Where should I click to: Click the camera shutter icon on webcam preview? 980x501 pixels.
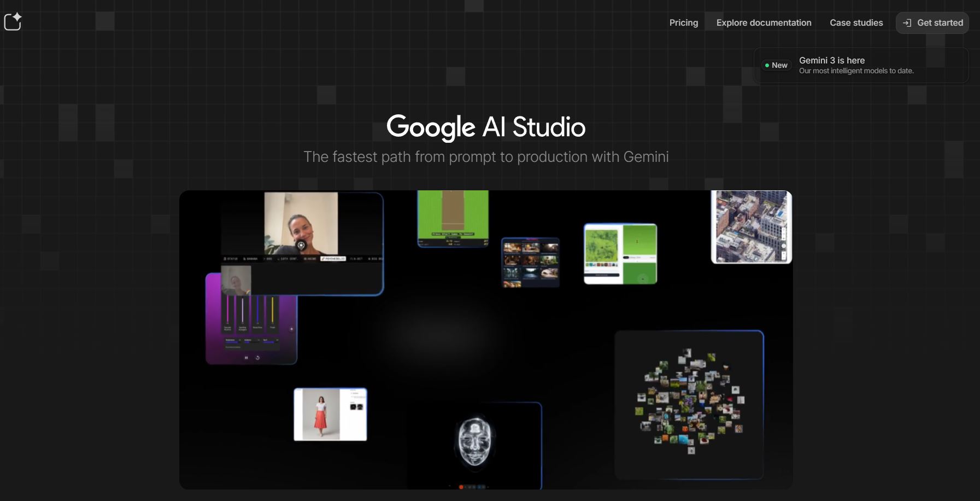(301, 246)
